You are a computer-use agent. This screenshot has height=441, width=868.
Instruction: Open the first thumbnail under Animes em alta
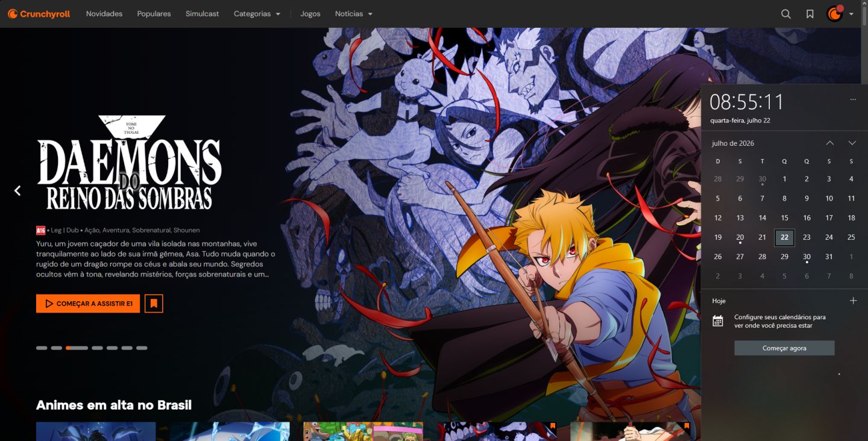[96, 431]
